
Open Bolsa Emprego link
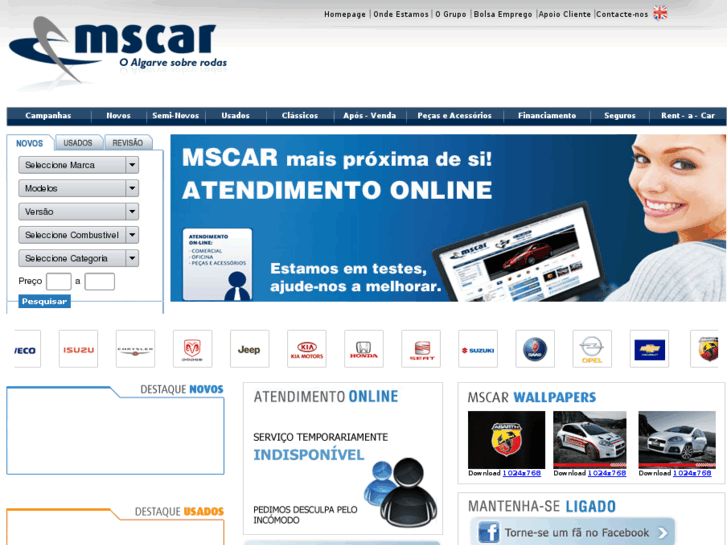(503, 14)
